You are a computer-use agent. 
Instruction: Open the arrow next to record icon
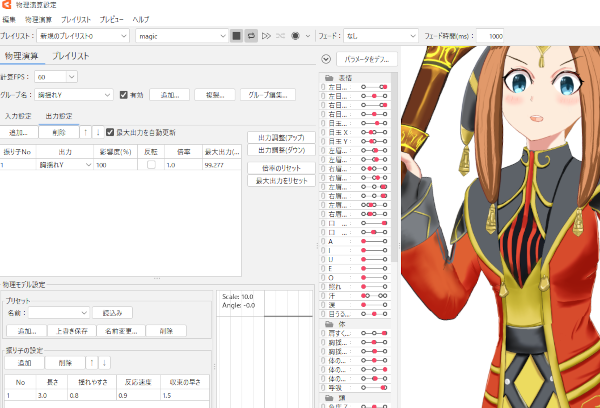coord(308,36)
